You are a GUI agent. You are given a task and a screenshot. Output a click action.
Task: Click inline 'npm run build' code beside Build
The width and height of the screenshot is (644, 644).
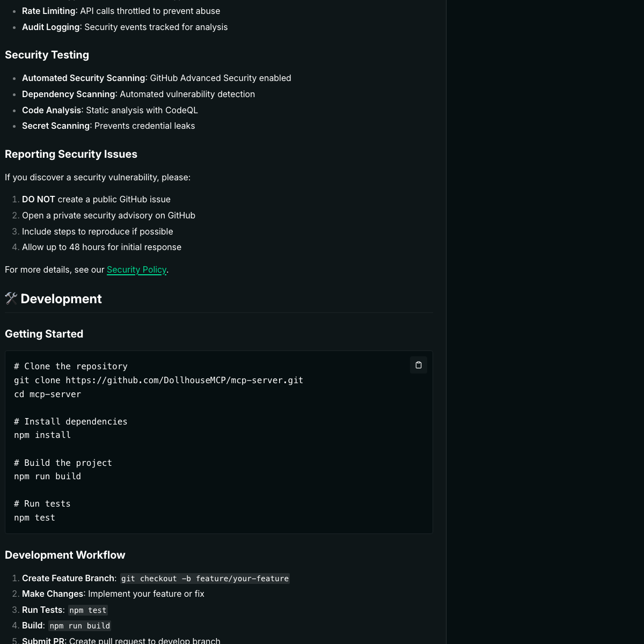(79, 626)
